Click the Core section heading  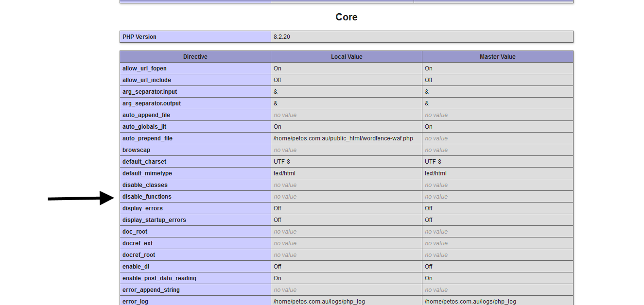(x=347, y=17)
